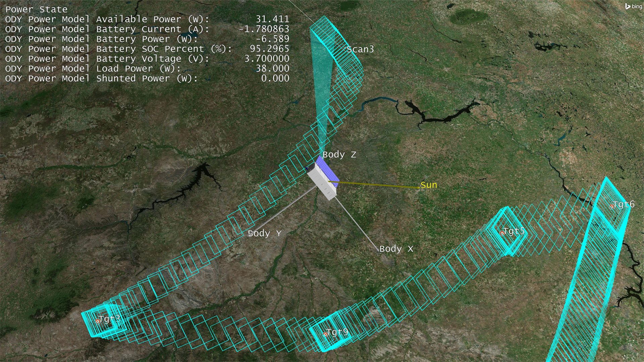
Task: Click the Load Power value 38.000
Action: (x=272, y=68)
